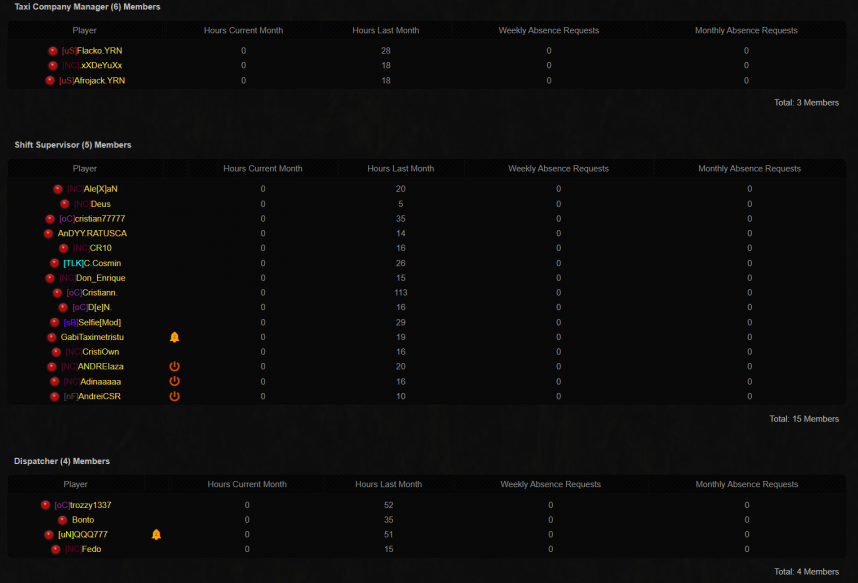Open Cristiann. player profile
The height and width of the screenshot is (583, 858).
coord(99,292)
